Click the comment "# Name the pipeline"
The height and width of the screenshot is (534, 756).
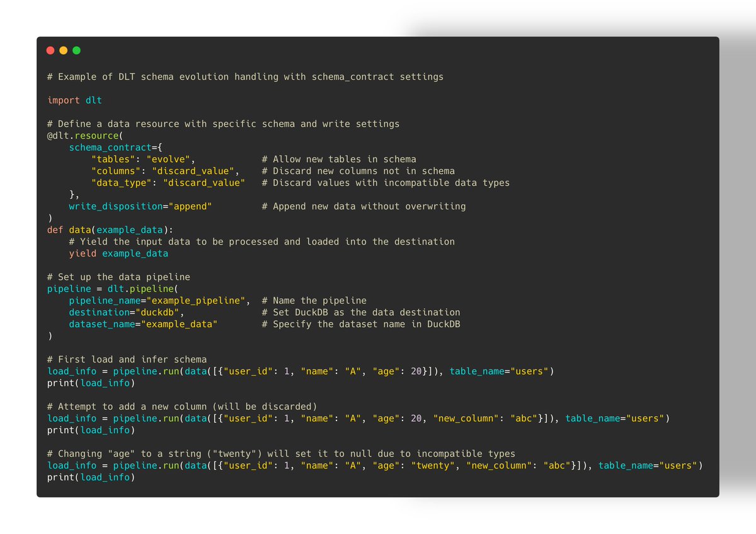click(x=314, y=301)
